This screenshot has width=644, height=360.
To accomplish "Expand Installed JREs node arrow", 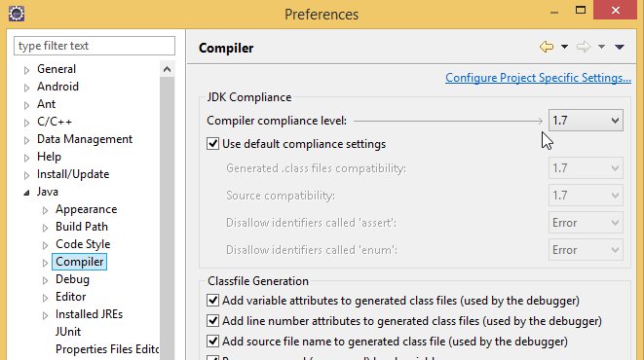I will 45,315.
